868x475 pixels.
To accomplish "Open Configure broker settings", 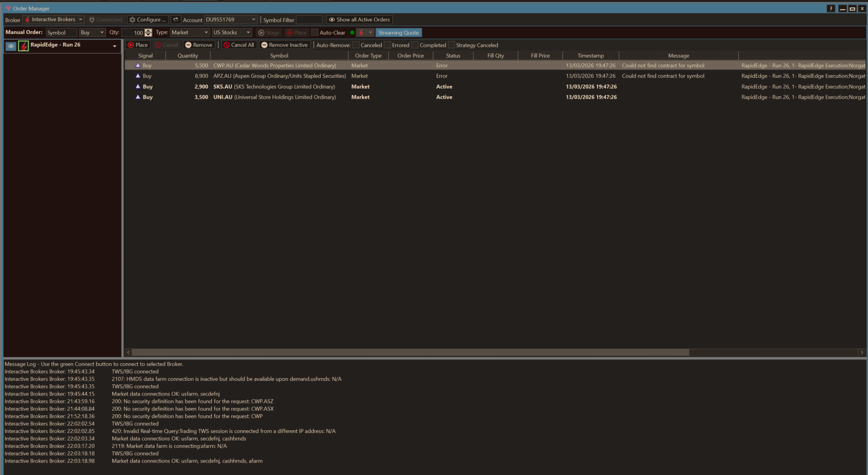I will 147,20.
